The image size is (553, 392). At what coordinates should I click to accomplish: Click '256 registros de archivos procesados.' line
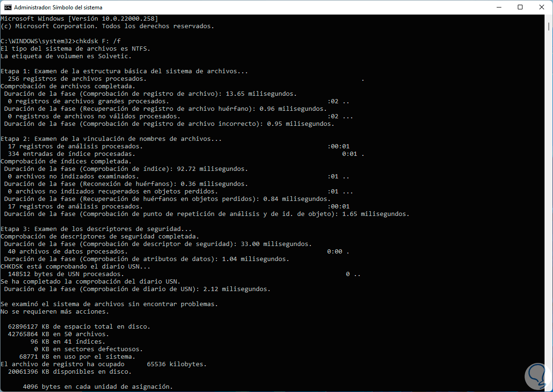pos(77,79)
